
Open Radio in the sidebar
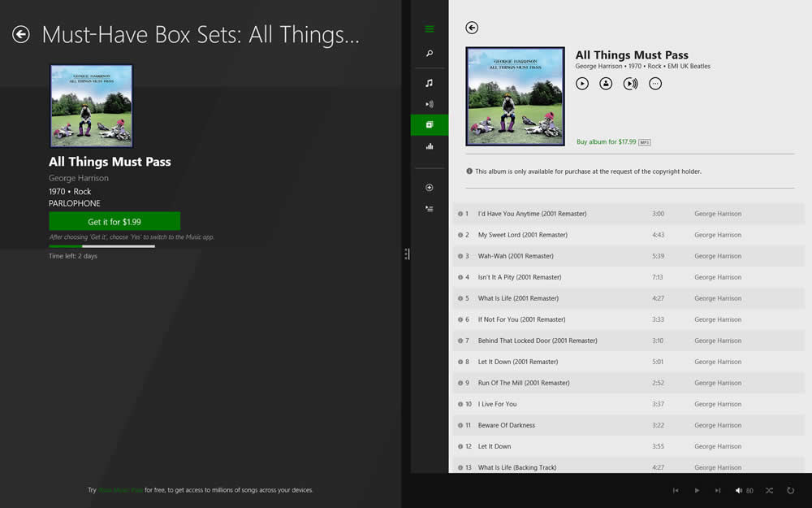(x=430, y=104)
